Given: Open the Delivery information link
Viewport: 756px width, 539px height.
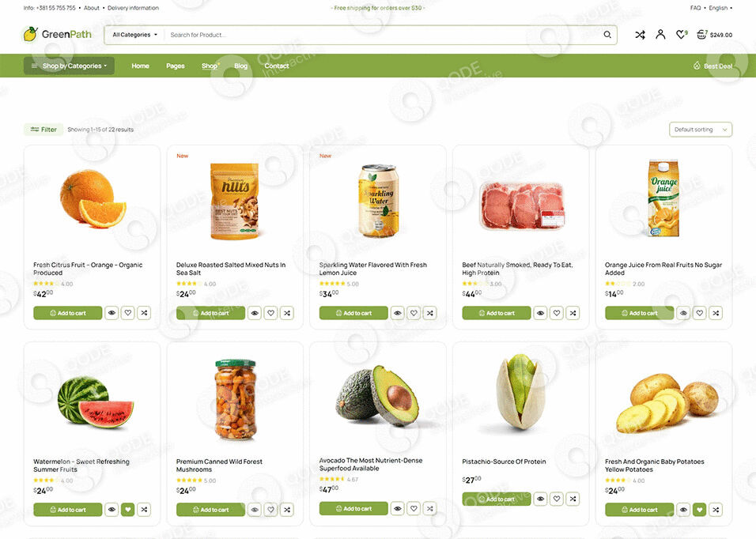Looking at the screenshot, I should 133,8.
